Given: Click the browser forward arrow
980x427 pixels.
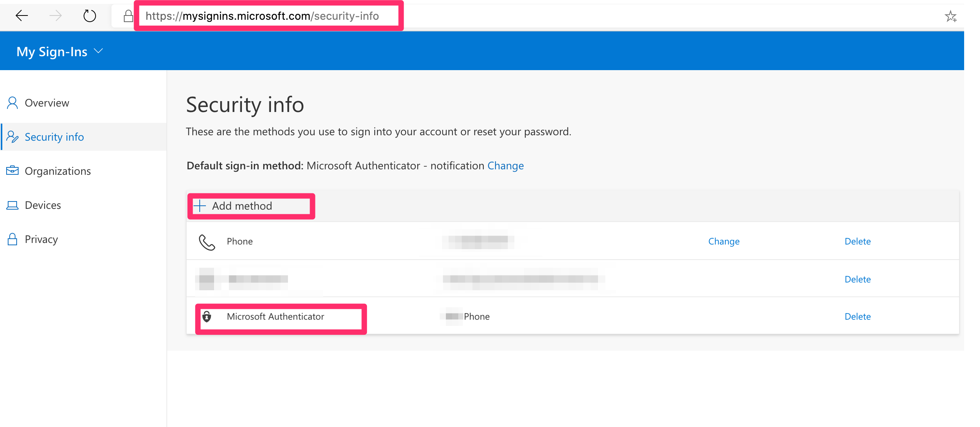Looking at the screenshot, I should click(55, 15).
